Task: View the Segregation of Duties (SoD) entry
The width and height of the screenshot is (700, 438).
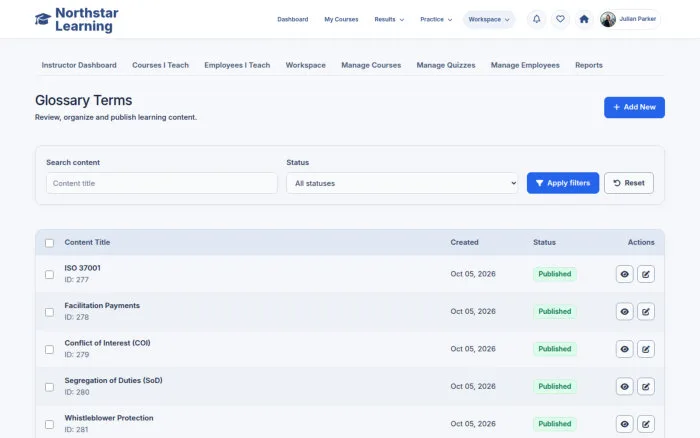Action: pyautogui.click(x=625, y=387)
